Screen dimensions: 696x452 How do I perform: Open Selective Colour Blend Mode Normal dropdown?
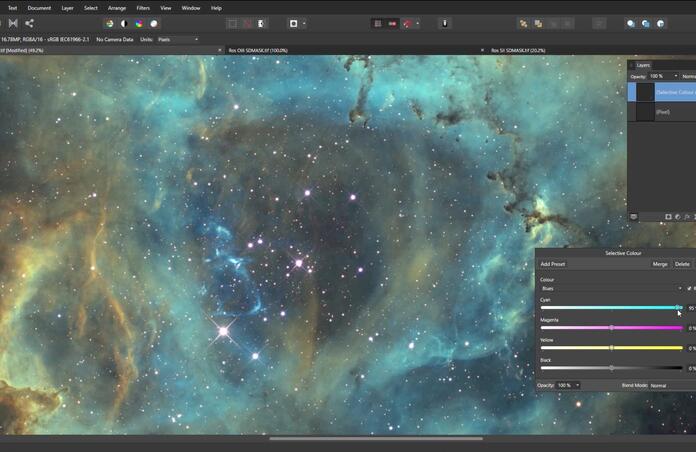(672, 386)
